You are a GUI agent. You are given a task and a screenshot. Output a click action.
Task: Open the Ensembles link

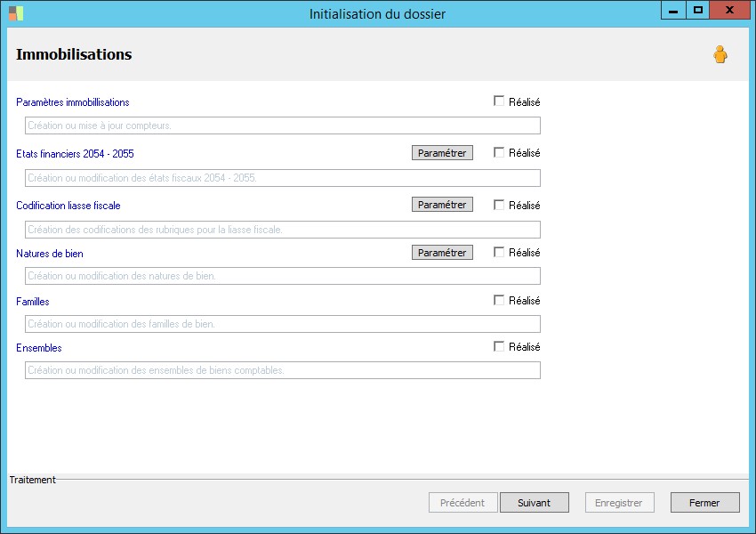pos(39,348)
